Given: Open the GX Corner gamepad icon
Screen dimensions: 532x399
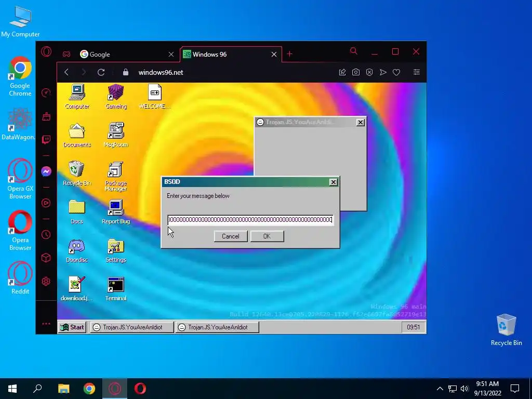Looking at the screenshot, I should (66, 54).
